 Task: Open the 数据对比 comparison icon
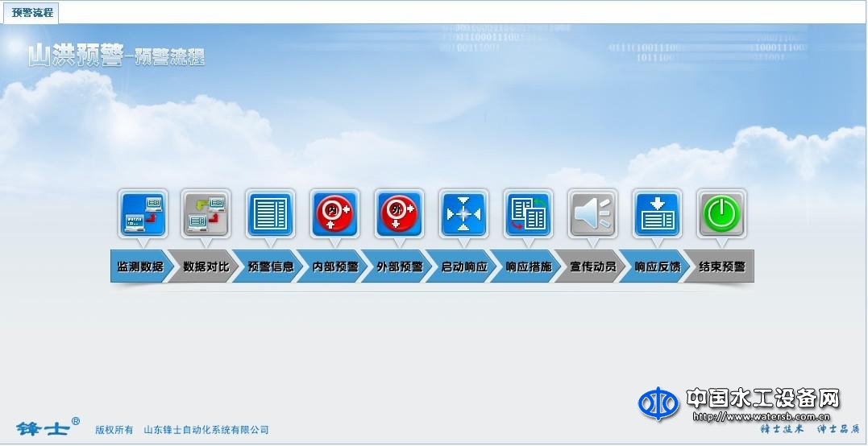[x=206, y=214]
